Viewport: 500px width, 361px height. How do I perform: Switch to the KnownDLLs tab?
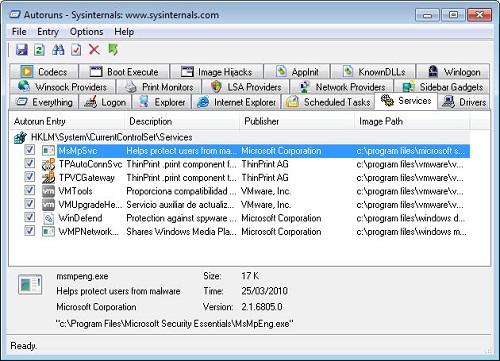[x=373, y=72]
